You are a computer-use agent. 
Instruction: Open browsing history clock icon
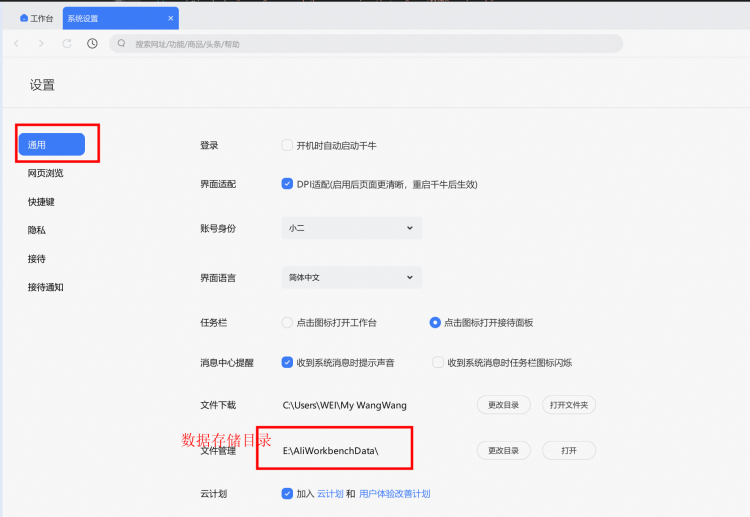[92, 44]
